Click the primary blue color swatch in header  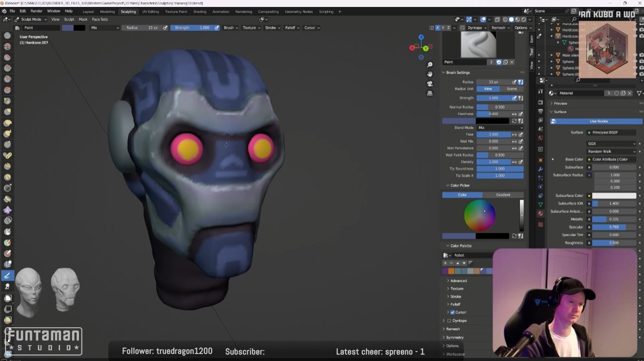coord(68,27)
